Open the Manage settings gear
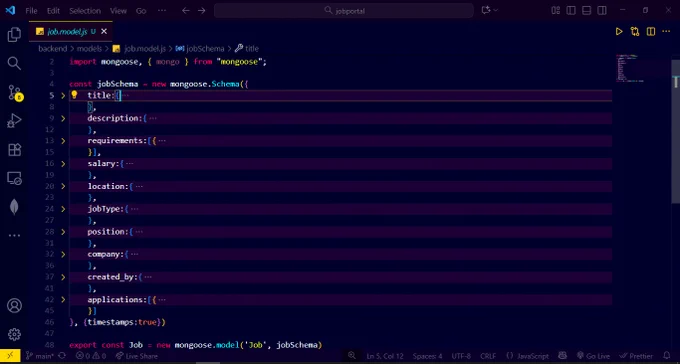Image resolution: width=680 pixels, height=364 pixels. point(14,334)
